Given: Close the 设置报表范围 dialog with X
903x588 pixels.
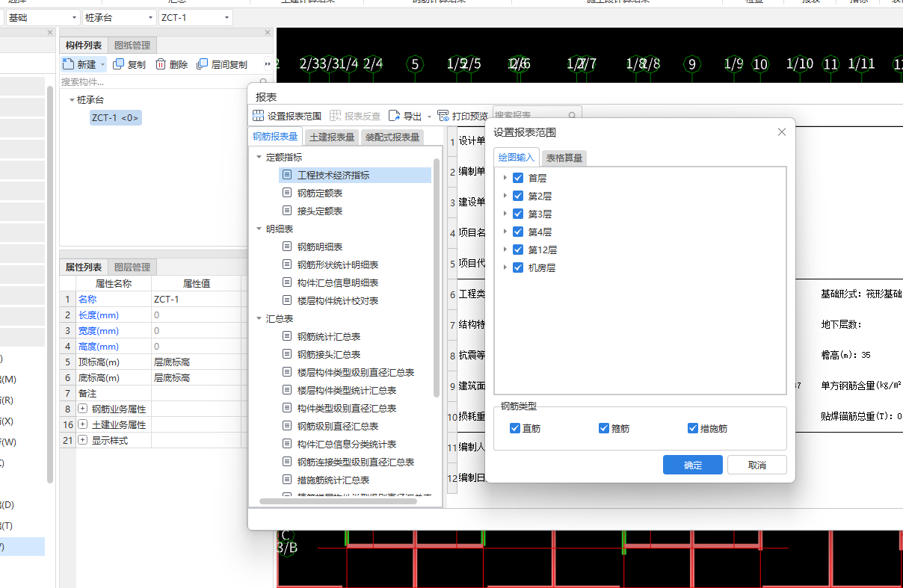Looking at the screenshot, I should click(x=782, y=132).
